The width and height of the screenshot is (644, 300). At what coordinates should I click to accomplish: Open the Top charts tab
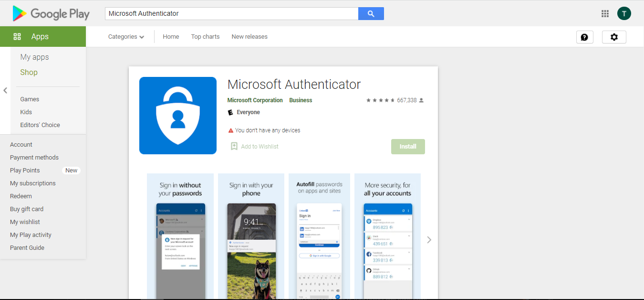tap(205, 37)
